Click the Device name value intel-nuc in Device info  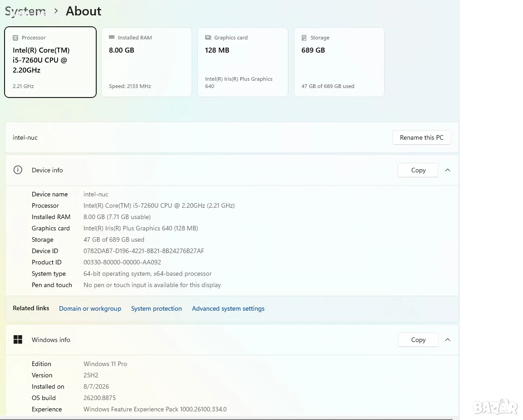pyautogui.click(x=96, y=194)
